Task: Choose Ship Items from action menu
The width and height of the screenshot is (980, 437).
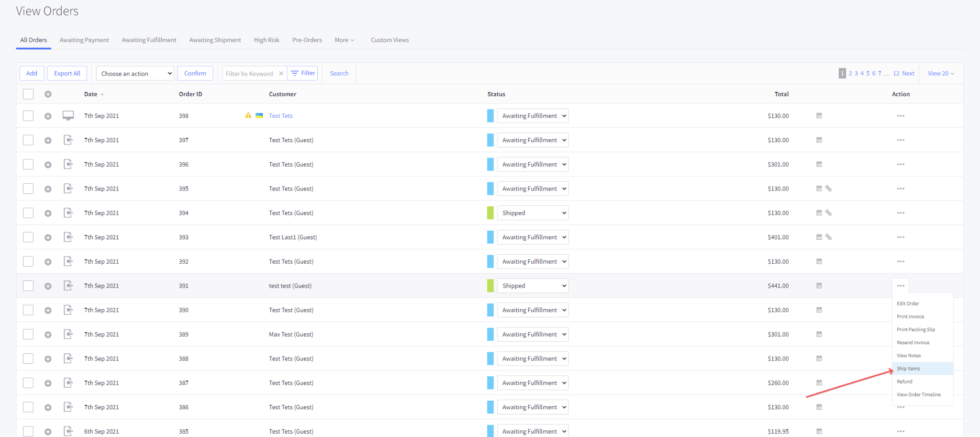Action: coord(923,369)
